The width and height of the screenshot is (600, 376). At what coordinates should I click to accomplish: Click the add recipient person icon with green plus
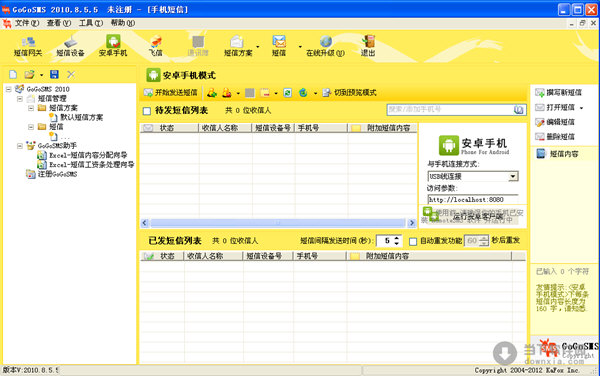click(x=212, y=93)
